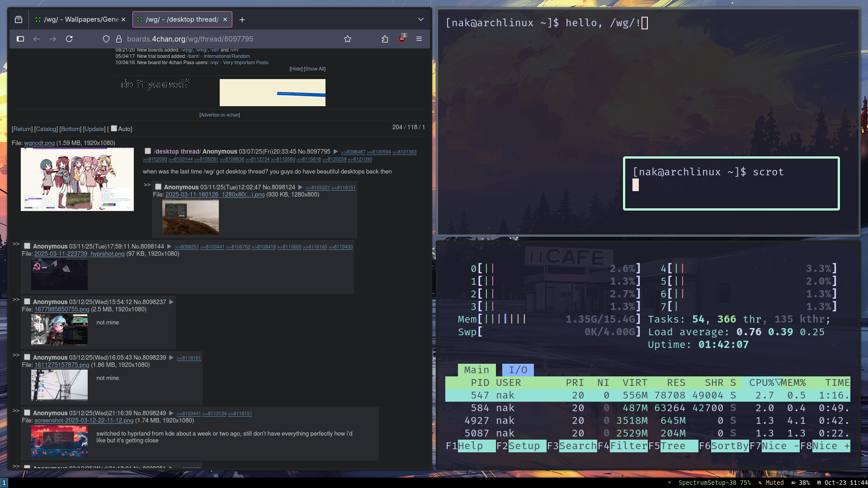Open the Catalog link
This screenshot has height=488, width=868.
click(46, 129)
